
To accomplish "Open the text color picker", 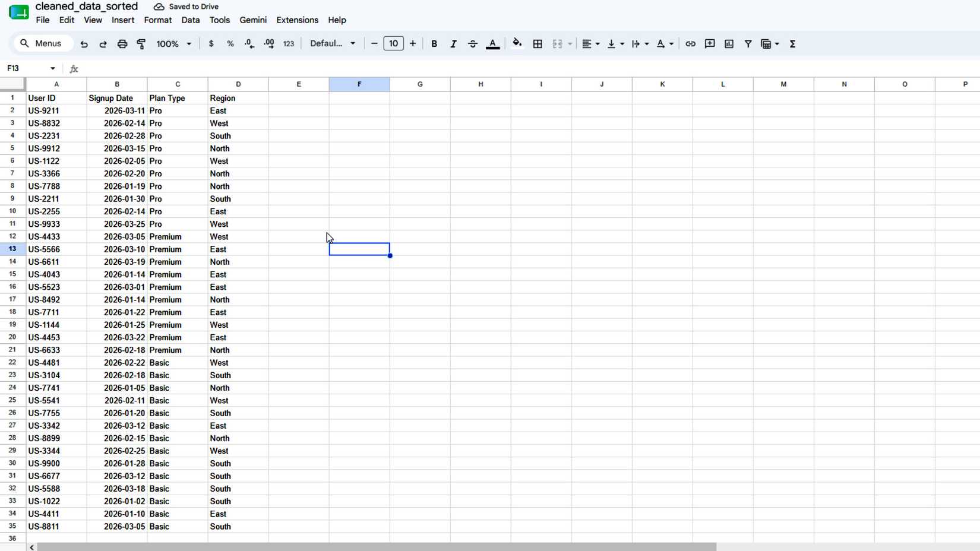I will 492,44.
